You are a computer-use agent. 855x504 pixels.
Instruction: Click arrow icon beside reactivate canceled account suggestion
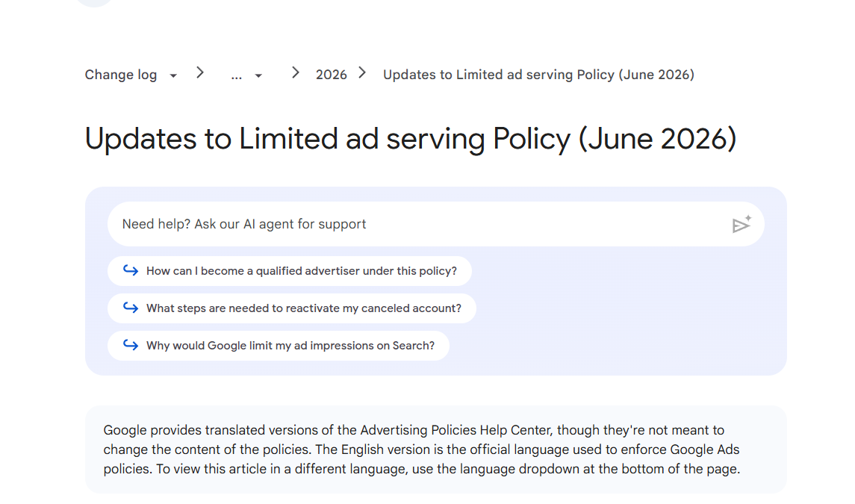131,308
